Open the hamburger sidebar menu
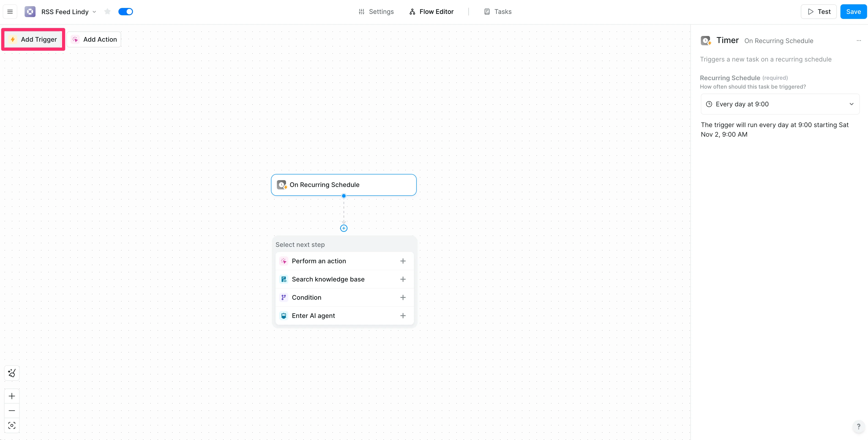This screenshot has width=868, height=440. 10,12
